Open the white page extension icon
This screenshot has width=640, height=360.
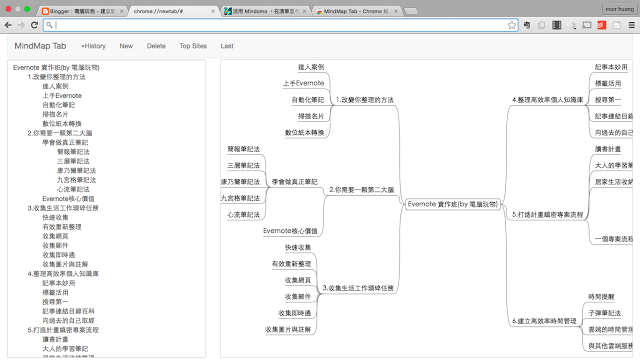click(x=617, y=25)
